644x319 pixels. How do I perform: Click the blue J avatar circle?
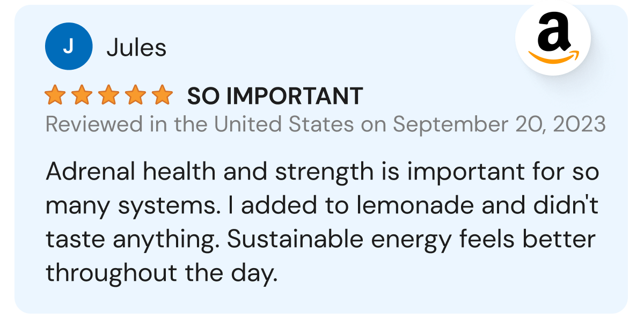coord(68,47)
